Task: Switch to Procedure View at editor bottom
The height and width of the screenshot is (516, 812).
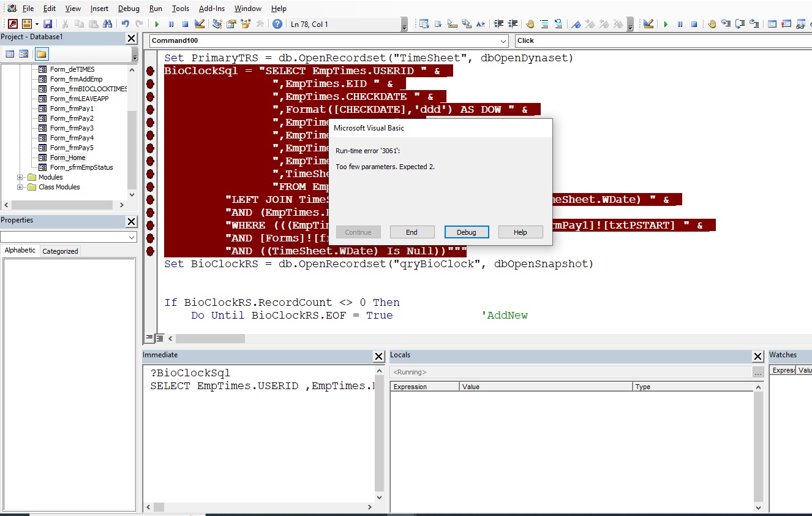Action: click(x=149, y=338)
